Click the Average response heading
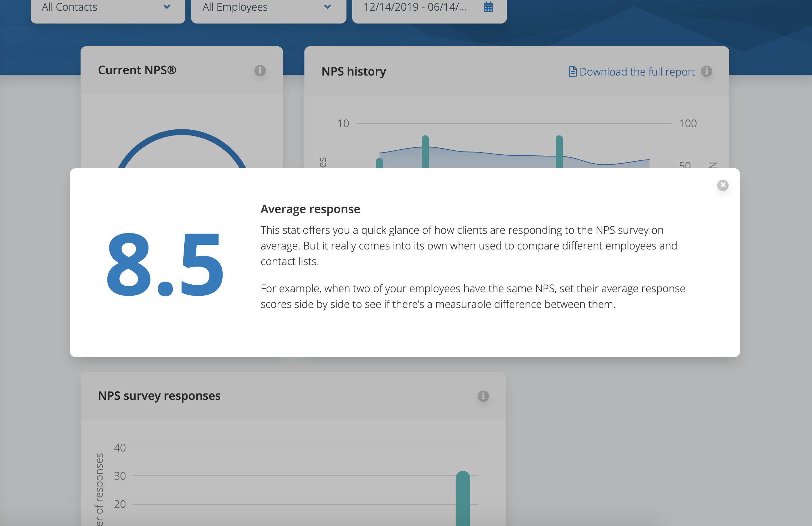812x526 pixels. tap(310, 209)
